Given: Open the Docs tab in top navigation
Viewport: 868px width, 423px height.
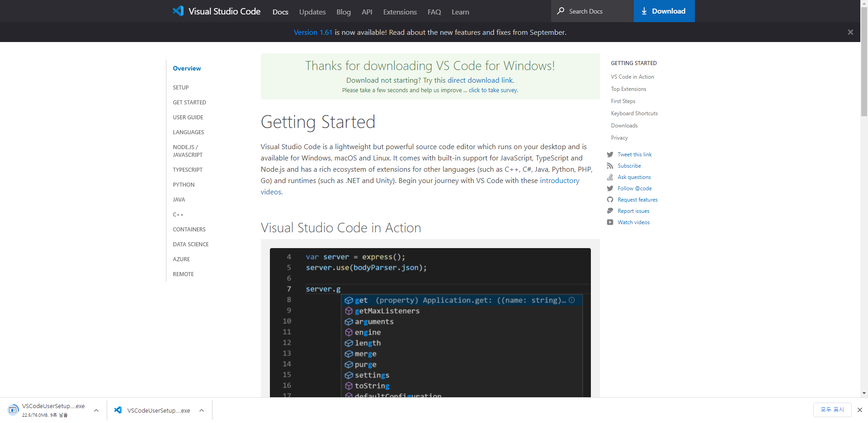Looking at the screenshot, I should point(280,12).
